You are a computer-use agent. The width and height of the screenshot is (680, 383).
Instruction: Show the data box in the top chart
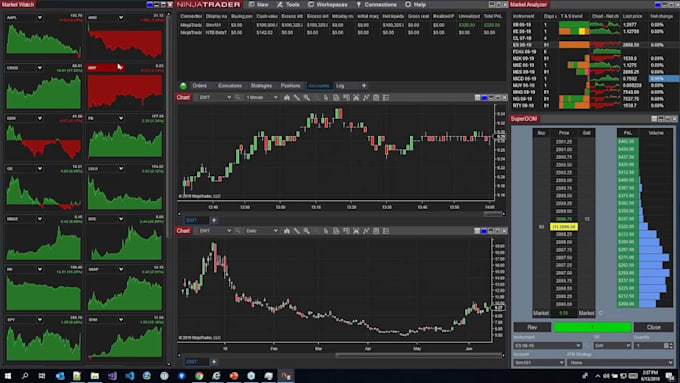coord(336,98)
